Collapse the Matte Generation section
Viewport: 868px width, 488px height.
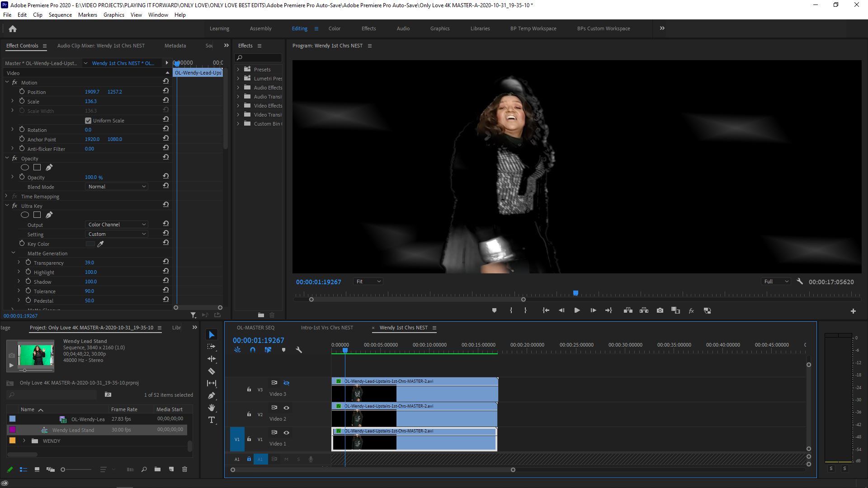coord(13,253)
